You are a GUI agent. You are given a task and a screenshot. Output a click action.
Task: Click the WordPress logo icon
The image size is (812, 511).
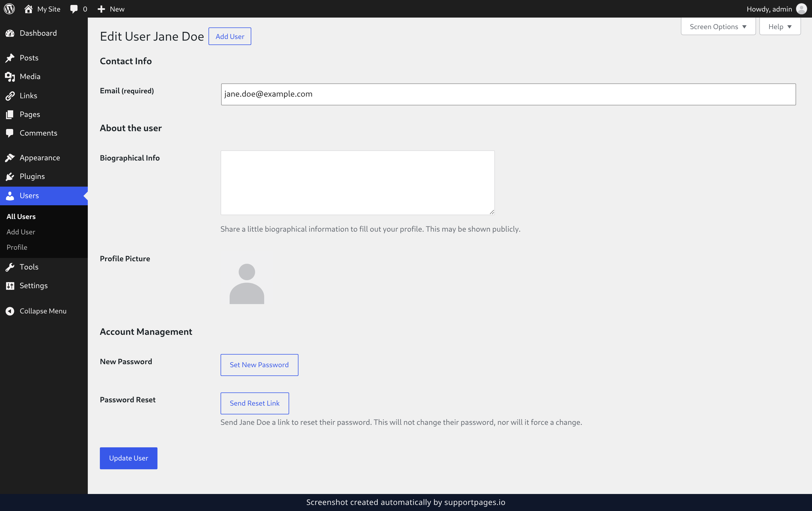[x=9, y=9]
